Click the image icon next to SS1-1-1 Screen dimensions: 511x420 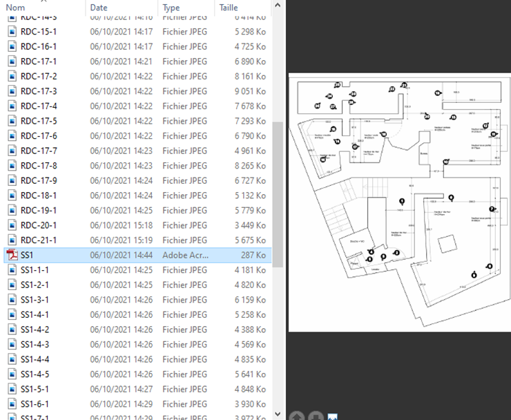[x=12, y=270]
